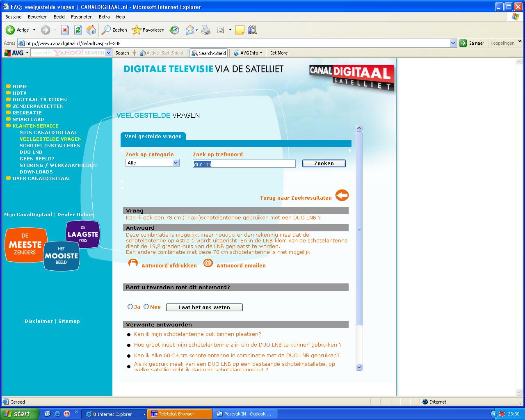Viewport: 525px width, 420px height.
Task: Print the page with printer icon
Action: (206, 30)
